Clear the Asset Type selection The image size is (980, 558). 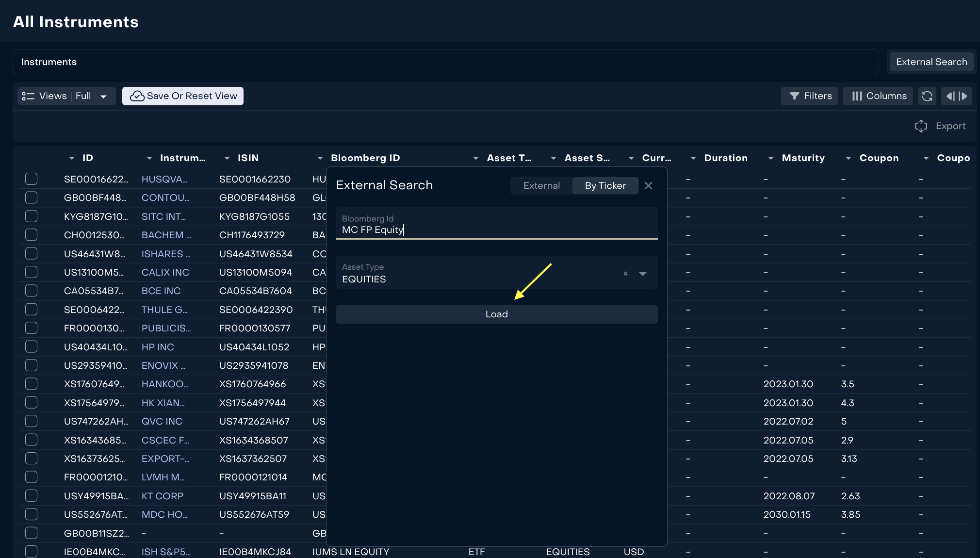625,274
